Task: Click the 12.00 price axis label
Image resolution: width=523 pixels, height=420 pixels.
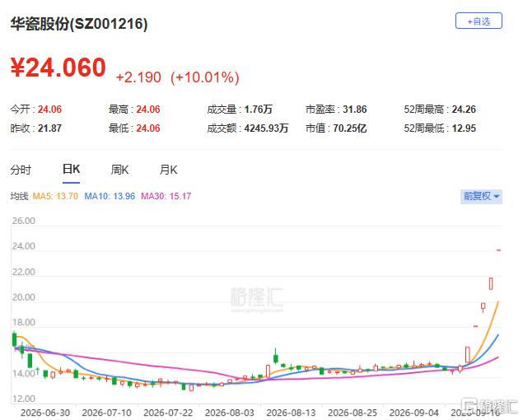Action: coord(23,399)
